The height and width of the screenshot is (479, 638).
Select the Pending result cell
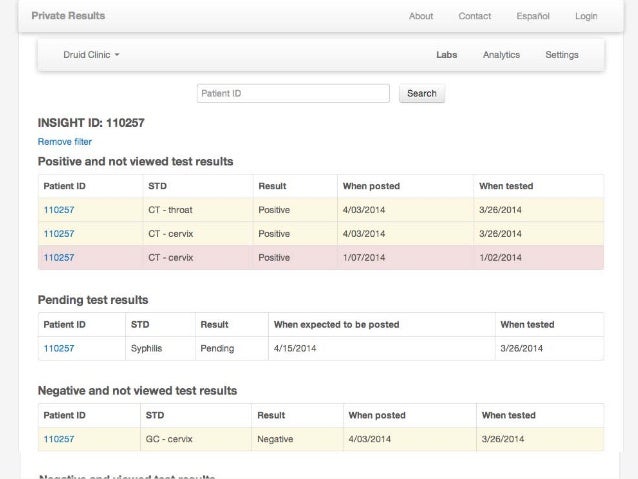point(232,348)
